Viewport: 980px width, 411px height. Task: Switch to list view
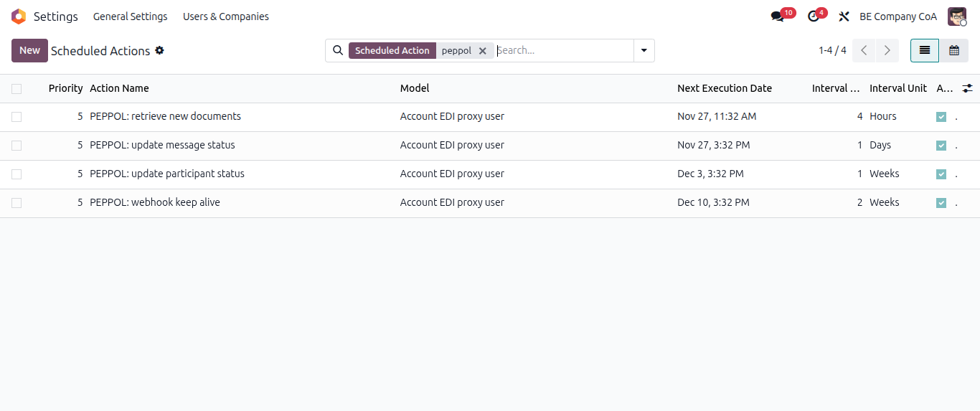[x=925, y=50]
